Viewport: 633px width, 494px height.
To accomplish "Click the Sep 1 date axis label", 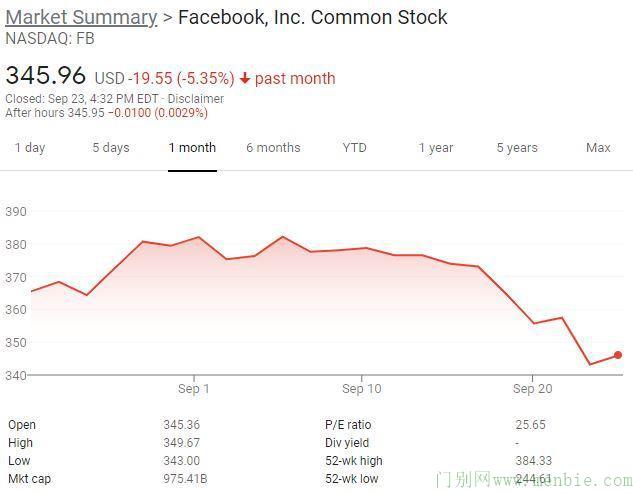I will coord(193,389).
